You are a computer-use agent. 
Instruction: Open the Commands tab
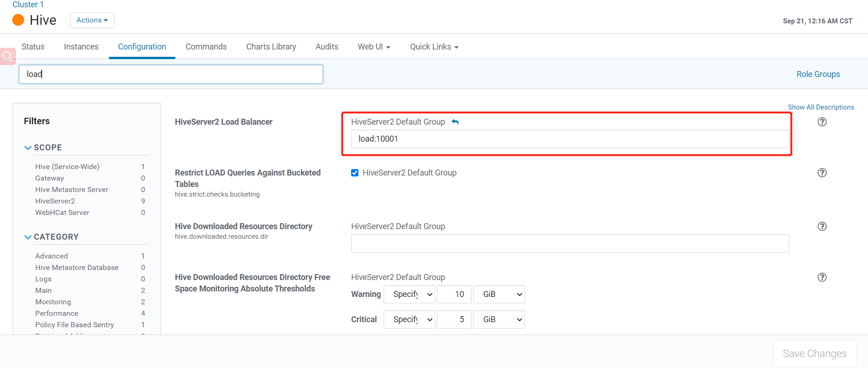pos(206,47)
